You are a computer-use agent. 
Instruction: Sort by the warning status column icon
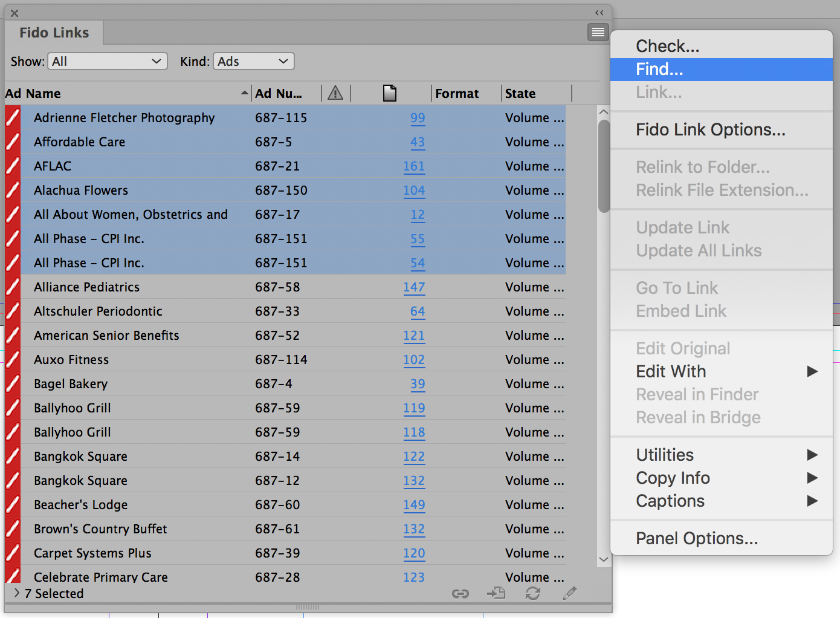click(335, 93)
